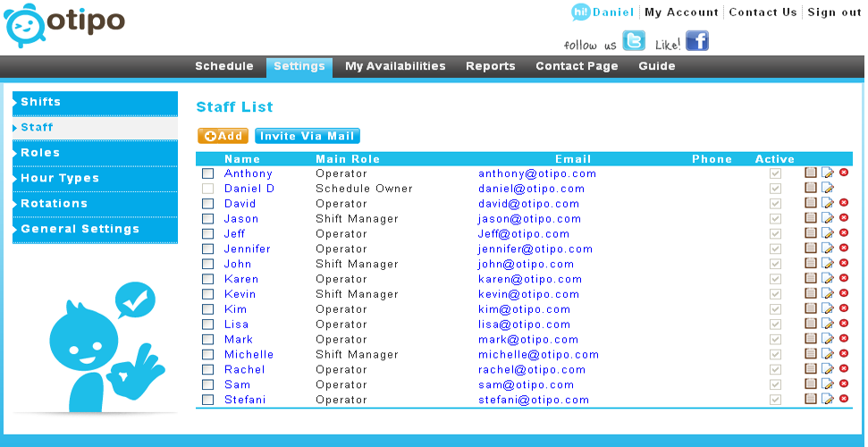Click the Invite Via Mail button
Image resolution: width=868 pixels, height=447 pixels.
point(307,136)
